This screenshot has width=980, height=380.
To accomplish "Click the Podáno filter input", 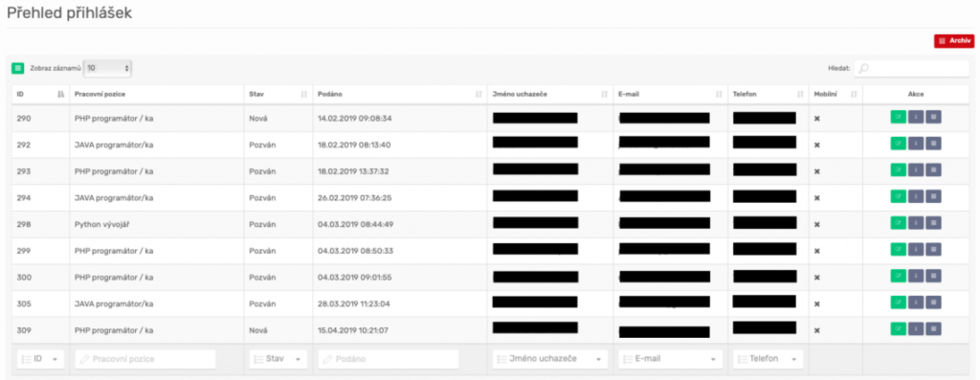I will pyautogui.click(x=389, y=359).
